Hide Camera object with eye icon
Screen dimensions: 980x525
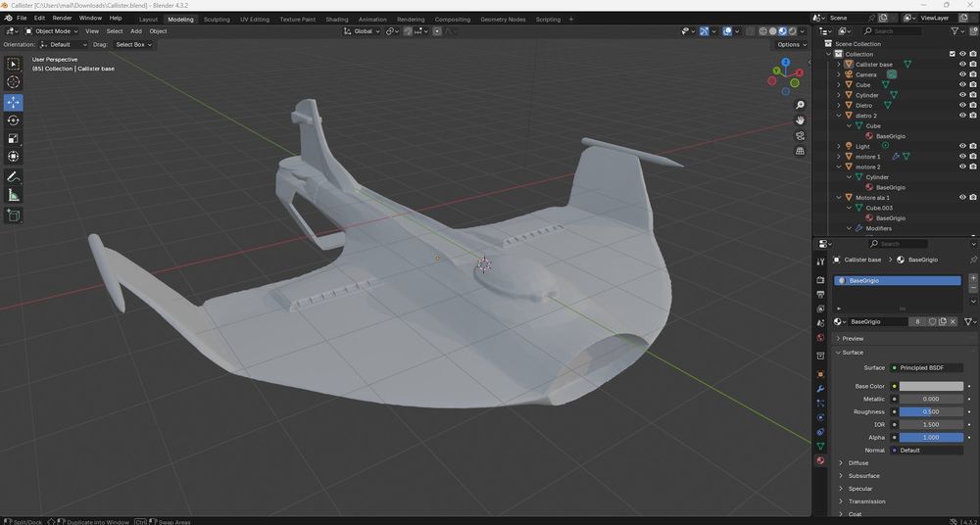[x=962, y=74]
